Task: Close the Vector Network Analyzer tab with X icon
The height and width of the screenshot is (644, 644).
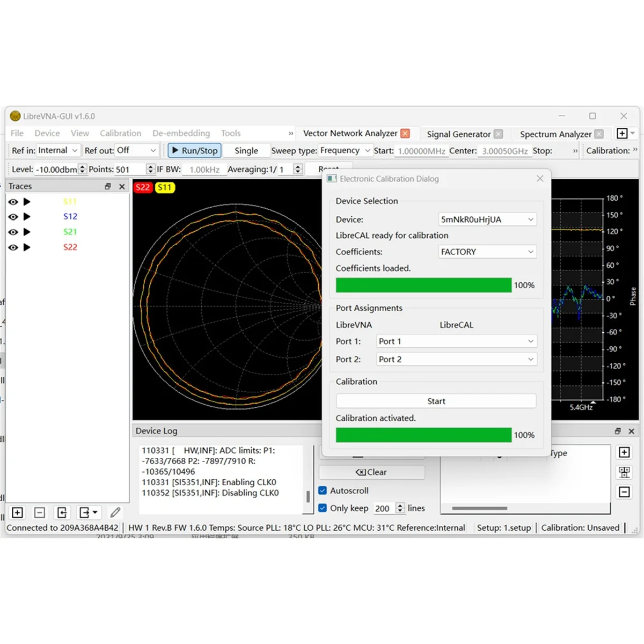Action: click(405, 134)
